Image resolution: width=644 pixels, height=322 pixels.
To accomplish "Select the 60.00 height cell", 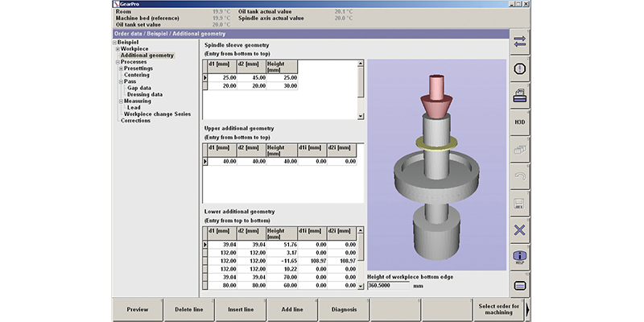I will tap(283, 286).
